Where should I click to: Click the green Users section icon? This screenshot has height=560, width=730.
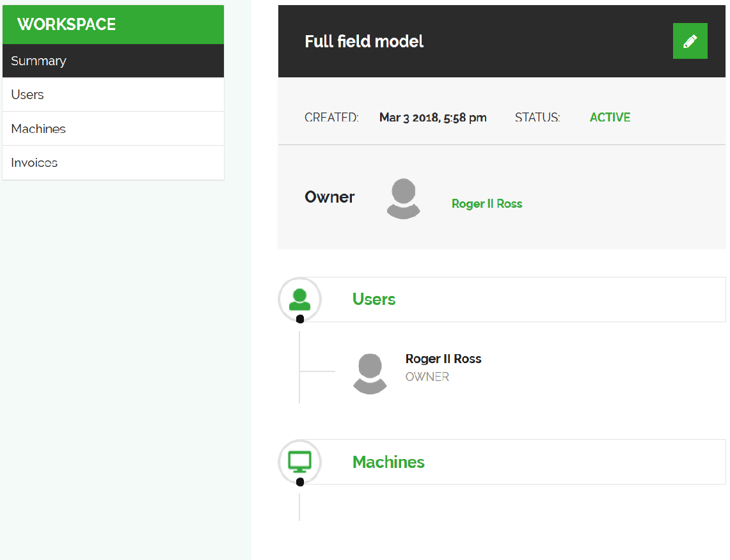300,300
